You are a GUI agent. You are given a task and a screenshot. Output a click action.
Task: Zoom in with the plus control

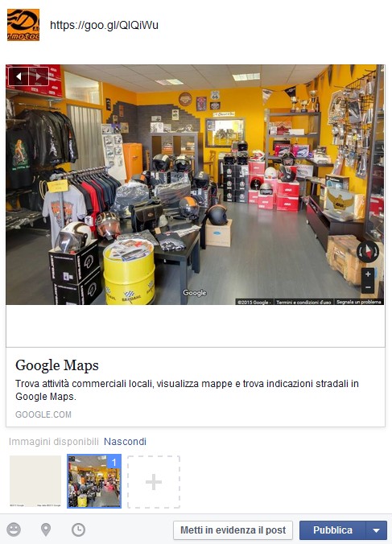tap(368, 274)
